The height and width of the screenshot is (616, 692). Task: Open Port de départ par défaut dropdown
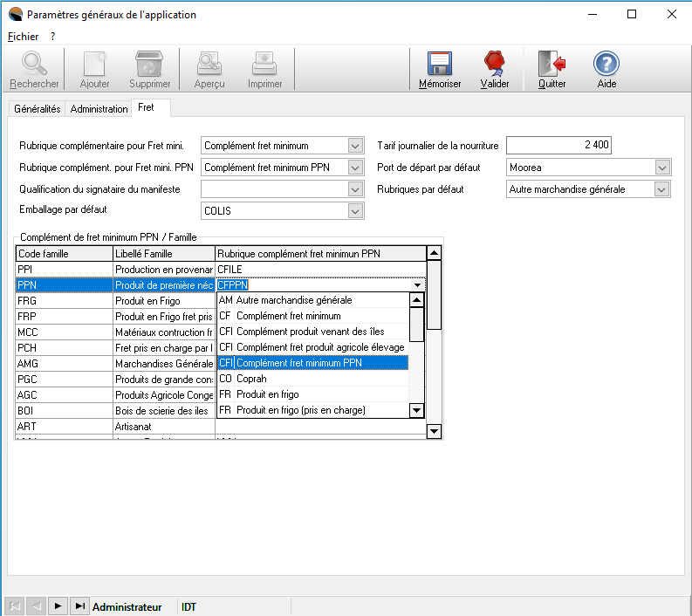(x=662, y=168)
